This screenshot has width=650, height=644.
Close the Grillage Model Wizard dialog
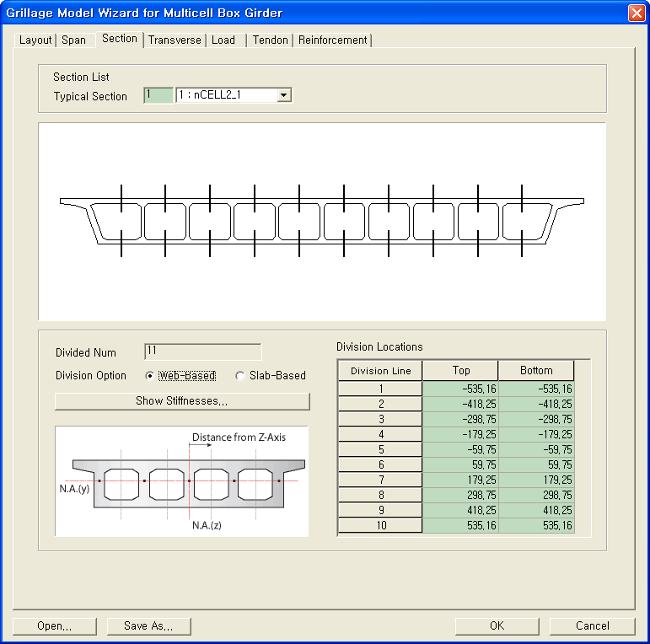tap(637, 13)
